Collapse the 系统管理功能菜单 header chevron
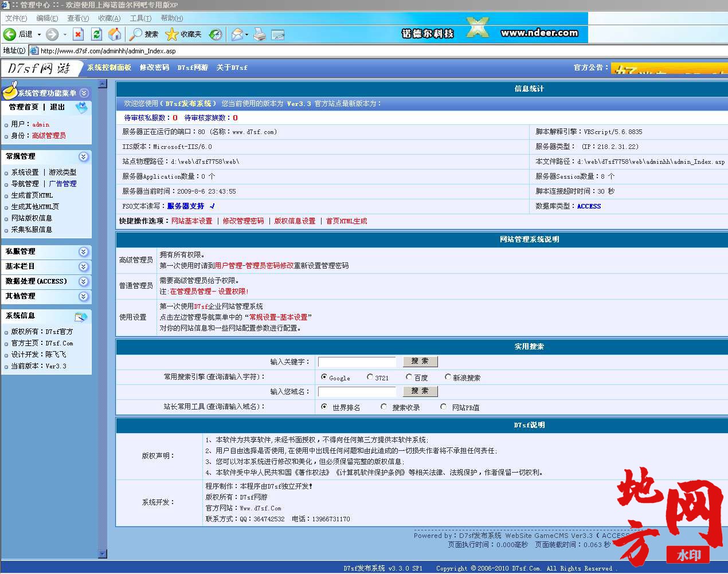The width and height of the screenshot is (728, 574). pyautogui.click(x=84, y=93)
